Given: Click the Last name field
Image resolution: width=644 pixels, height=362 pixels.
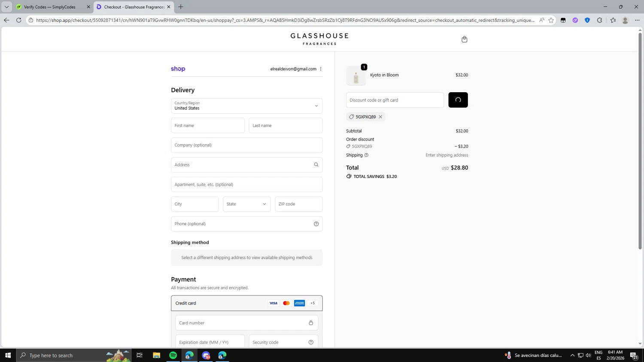Looking at the screenshot, I should (x=286, y=126).
